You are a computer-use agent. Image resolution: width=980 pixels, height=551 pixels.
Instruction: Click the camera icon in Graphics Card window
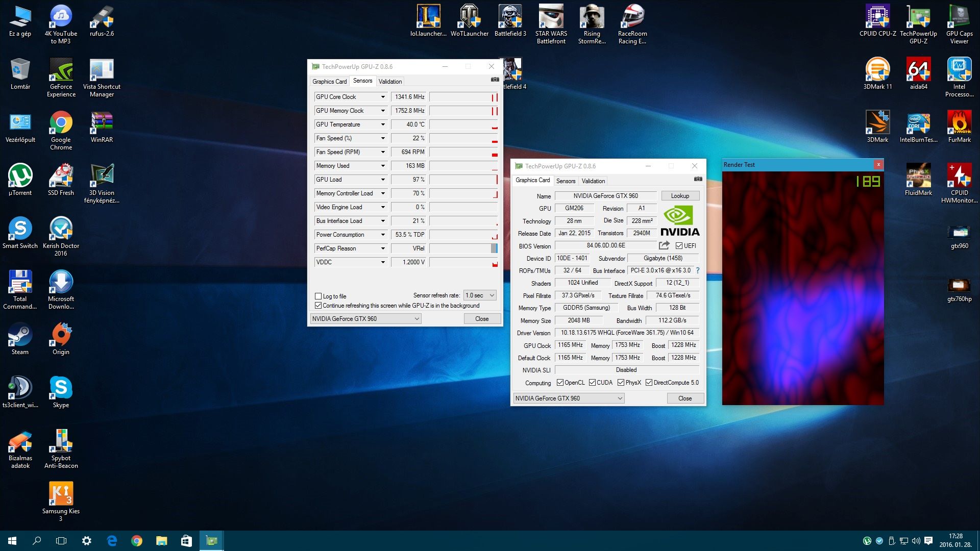click(x=698, y=179)
